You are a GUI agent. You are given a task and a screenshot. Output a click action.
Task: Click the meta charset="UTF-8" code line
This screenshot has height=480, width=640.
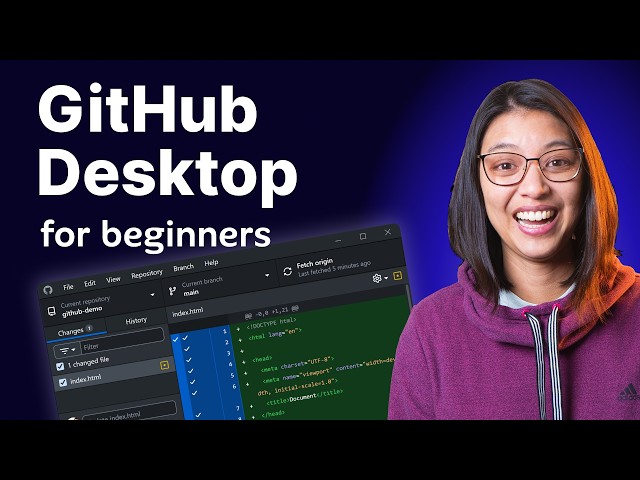point(297,364)
